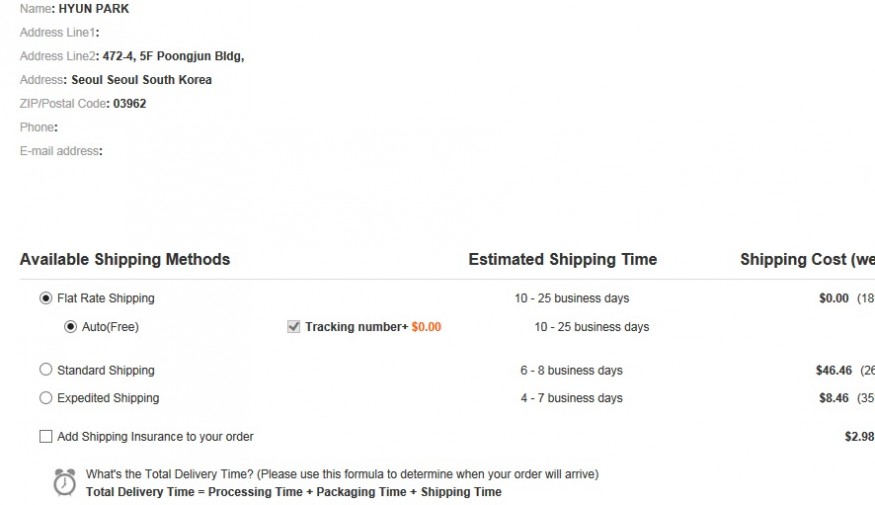Click the Total Delivery Time formula text

(x=294, y=492)
